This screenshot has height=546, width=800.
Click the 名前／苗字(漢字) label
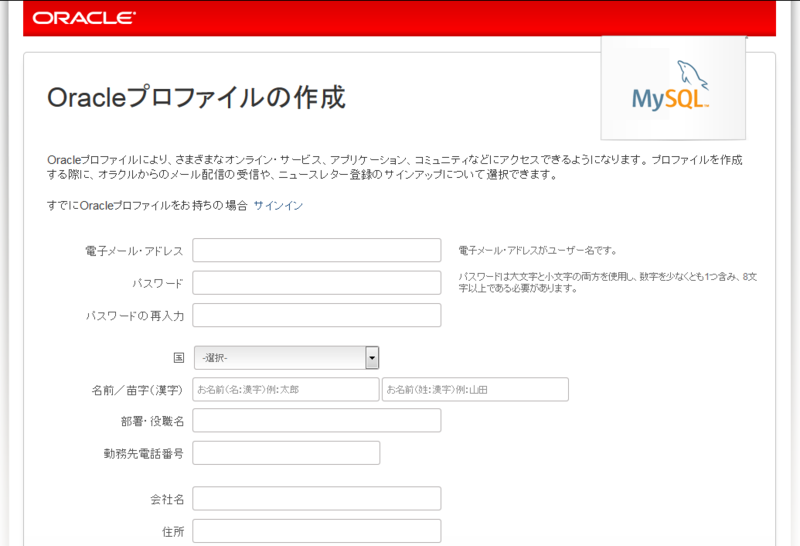click(x=137, y=390)
